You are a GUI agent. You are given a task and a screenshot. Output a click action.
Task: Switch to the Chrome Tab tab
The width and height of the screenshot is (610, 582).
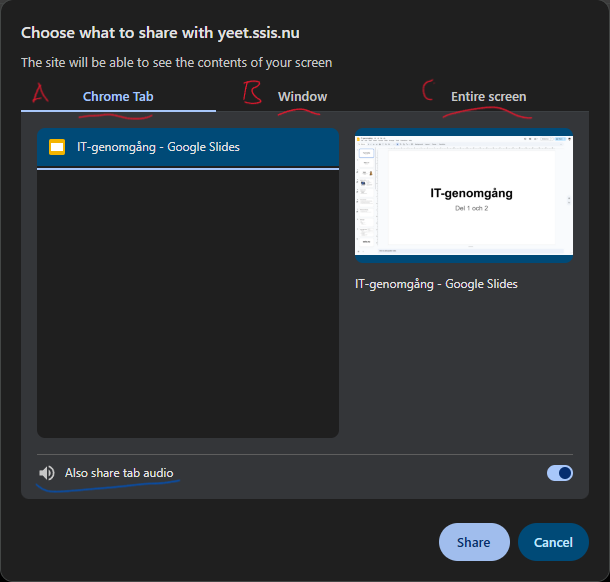118,96
